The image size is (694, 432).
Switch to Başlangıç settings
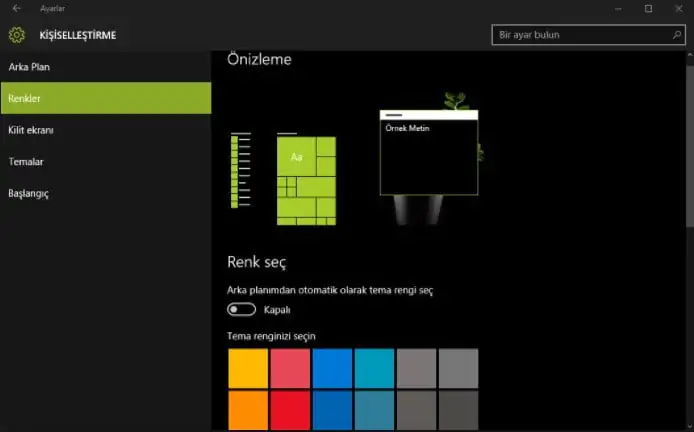29,193
